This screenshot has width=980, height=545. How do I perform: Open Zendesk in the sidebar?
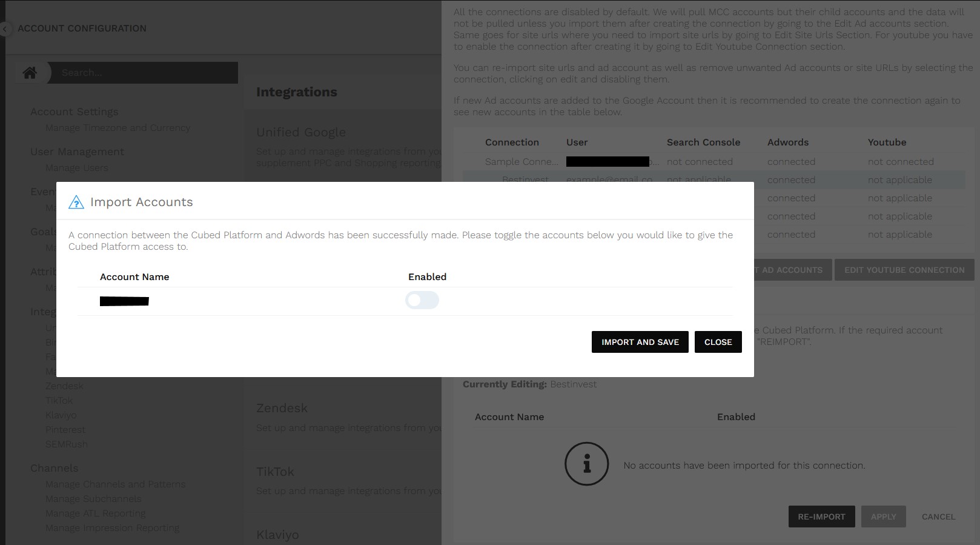tap(64, 386)
